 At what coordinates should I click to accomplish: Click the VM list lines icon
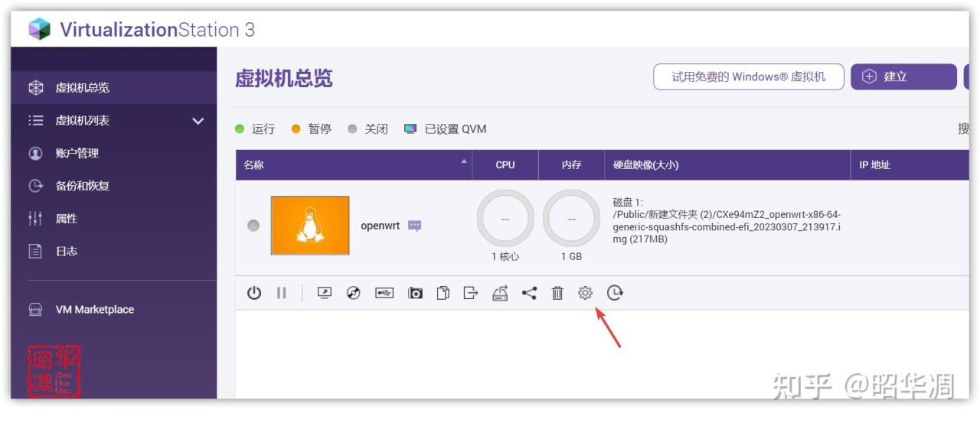coord(35,120)
